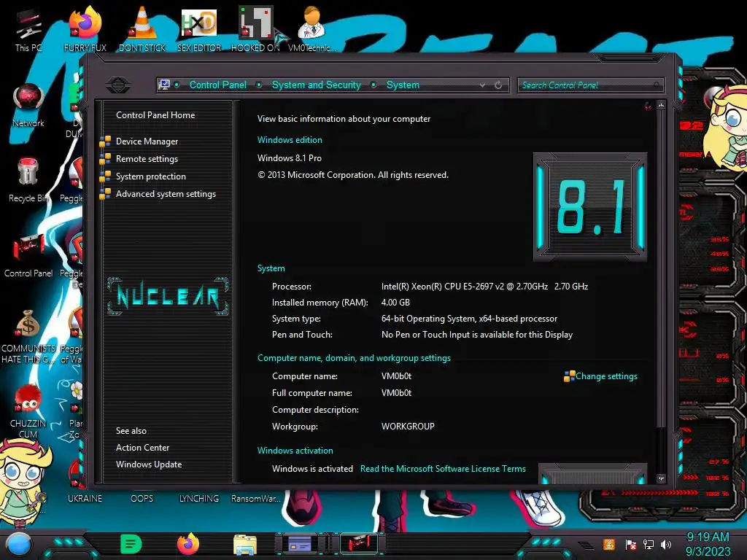Open Action Center under See also
Image resolution: width=747 pixels, height=560 pixels.
point(142,448)
